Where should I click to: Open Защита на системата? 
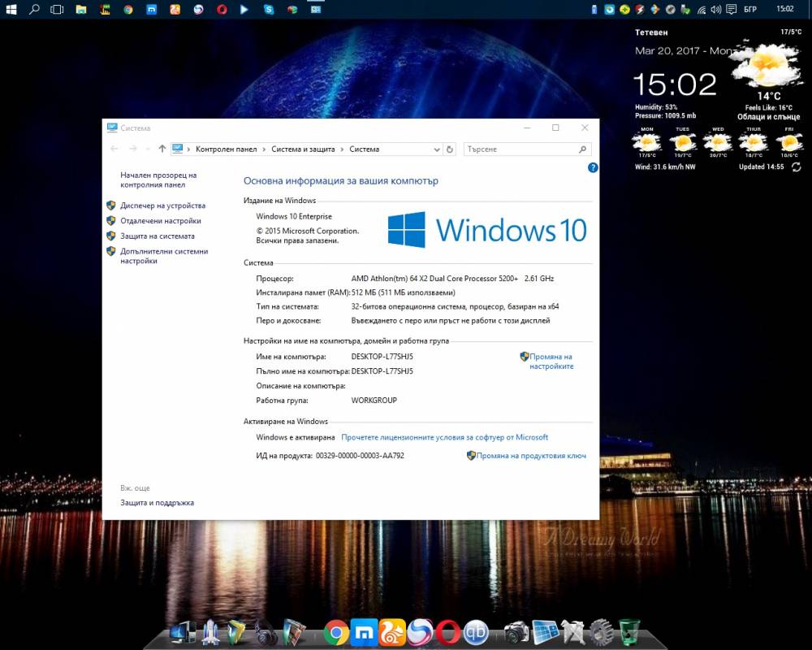coord(158,236)
